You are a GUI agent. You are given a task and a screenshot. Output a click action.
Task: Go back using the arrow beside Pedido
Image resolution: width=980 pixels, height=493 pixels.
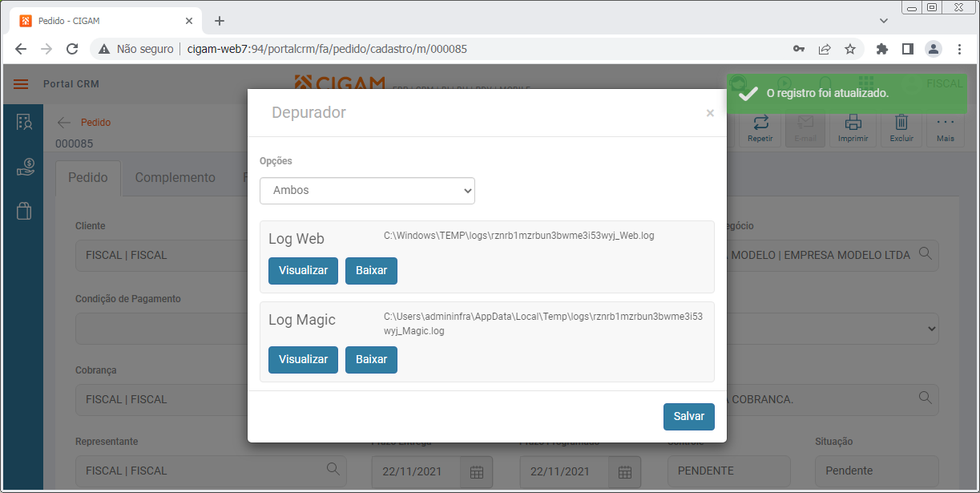click(x=64, y=123)
